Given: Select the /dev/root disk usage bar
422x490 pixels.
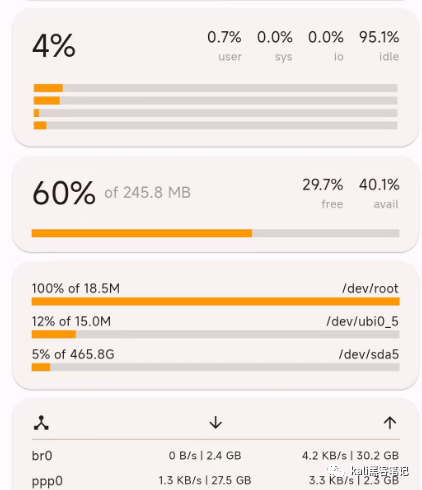Looking at the screenshot, I should pos(215,302).
